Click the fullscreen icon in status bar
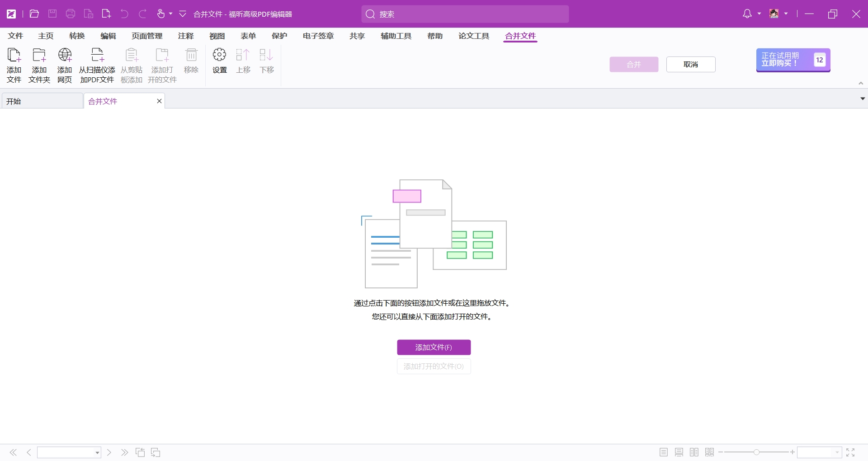The image size is (868, 461). (x=850, y=452)
